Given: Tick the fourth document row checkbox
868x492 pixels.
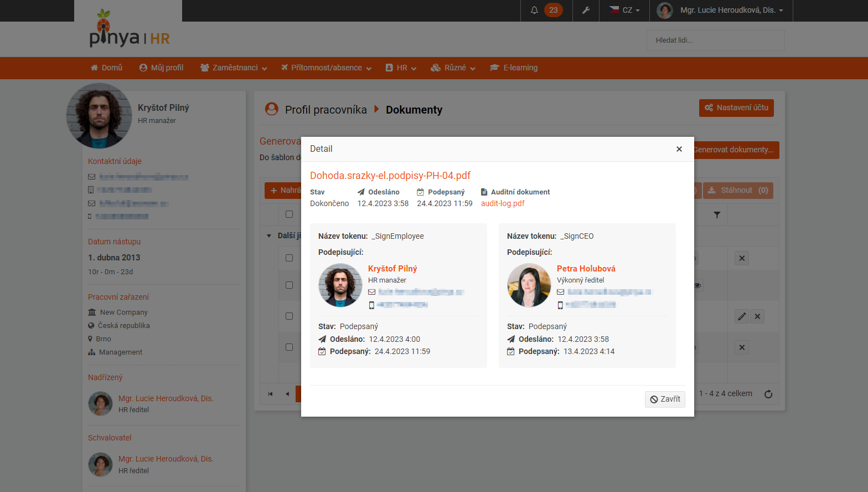Looking at the screenshot, I should click(289, 347).
